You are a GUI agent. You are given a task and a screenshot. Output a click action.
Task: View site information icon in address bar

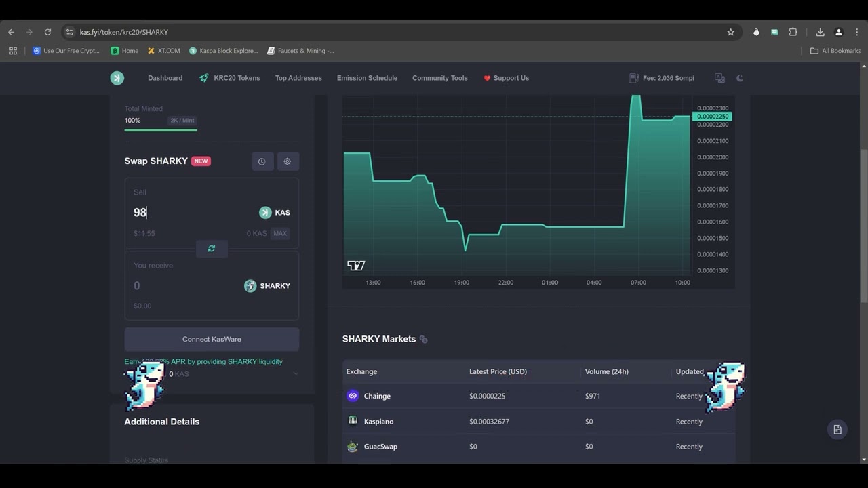click(x=68, y=32)
